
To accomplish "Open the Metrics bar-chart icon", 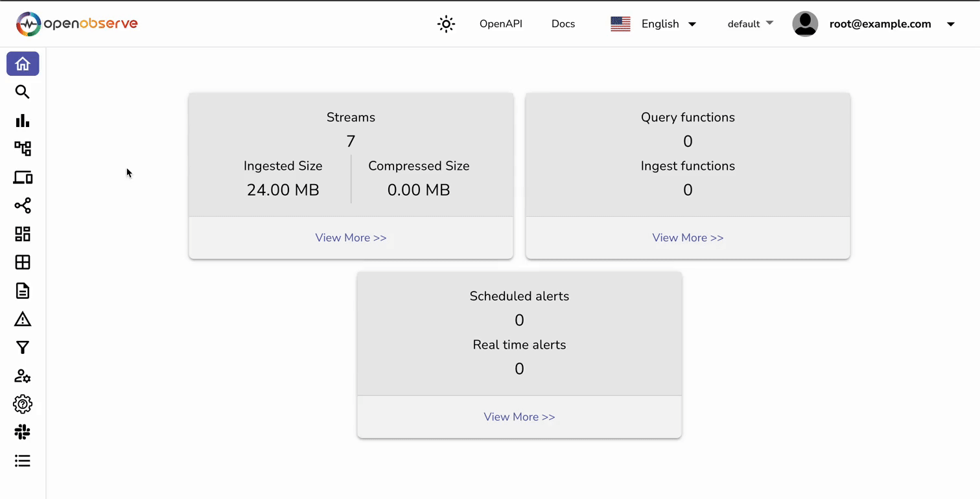I will pos(23,121).
